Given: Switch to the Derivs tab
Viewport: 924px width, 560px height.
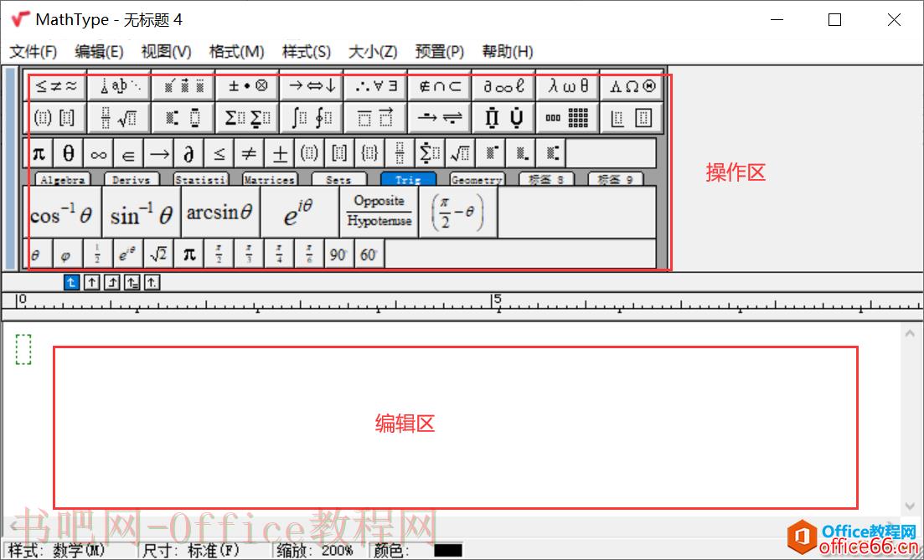Looking at the screenshot, I should (132, 179).
